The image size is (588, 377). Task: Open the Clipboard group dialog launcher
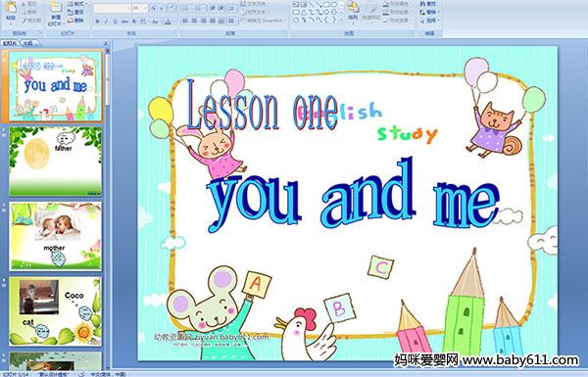[40, 33]
